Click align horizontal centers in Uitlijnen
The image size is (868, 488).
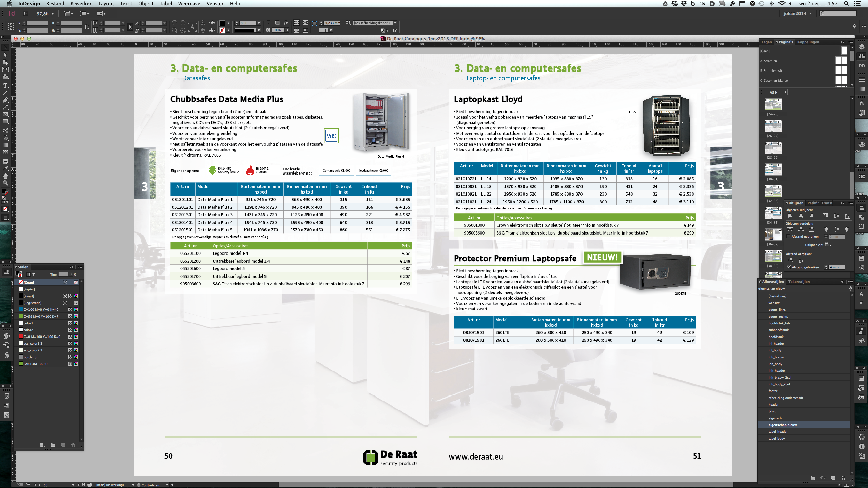pos(801,216)
